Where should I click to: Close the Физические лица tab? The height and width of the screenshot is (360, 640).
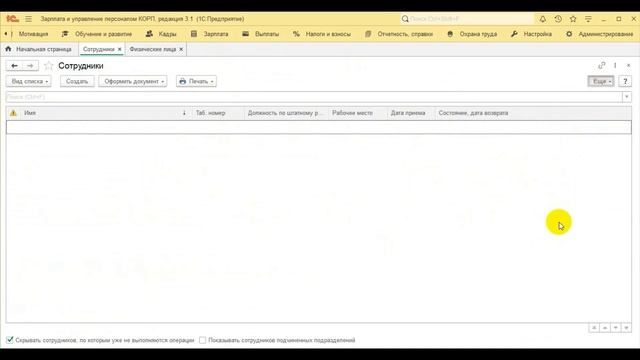click(181, 49)
